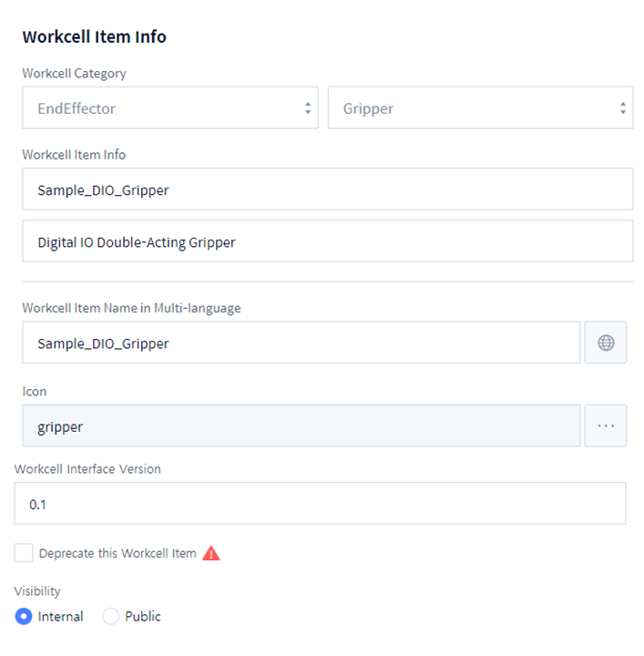Select the Public visibility radio button

coord(111,617)
